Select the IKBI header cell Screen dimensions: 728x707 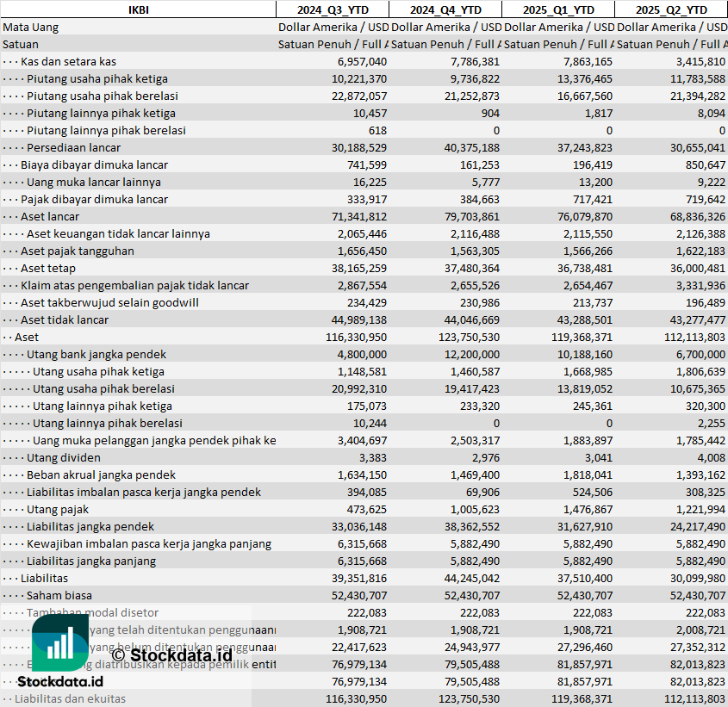[138, 9]
